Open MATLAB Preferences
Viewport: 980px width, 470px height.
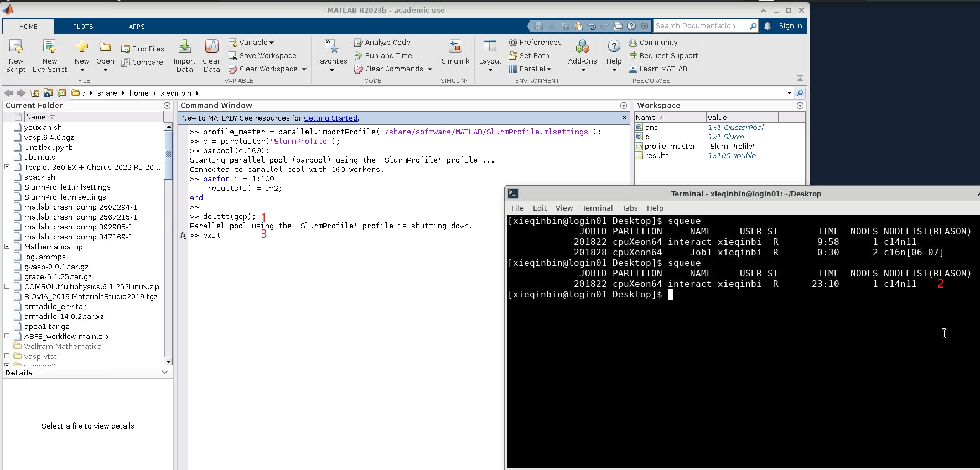pos(535,42)
